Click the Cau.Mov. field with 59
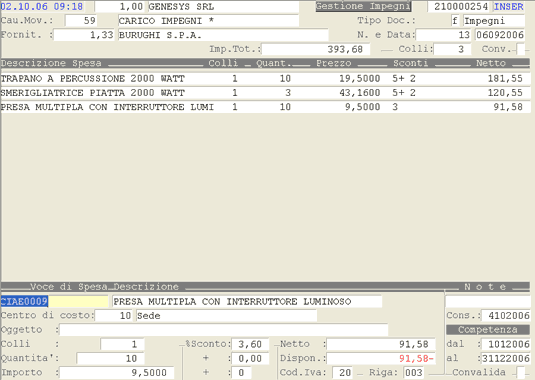This screenshot has width=535, height=380. [81, 20]
